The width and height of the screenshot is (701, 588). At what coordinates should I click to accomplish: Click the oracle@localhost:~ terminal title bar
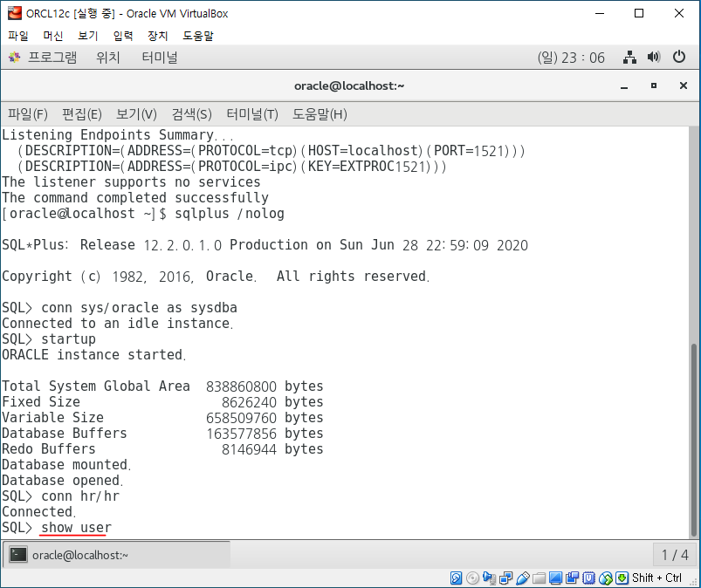pos(349,85)
